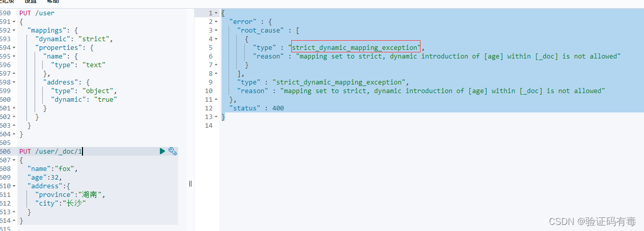Click the "age":32 line
Screen dimensions: 644x231
coord(45,178)
